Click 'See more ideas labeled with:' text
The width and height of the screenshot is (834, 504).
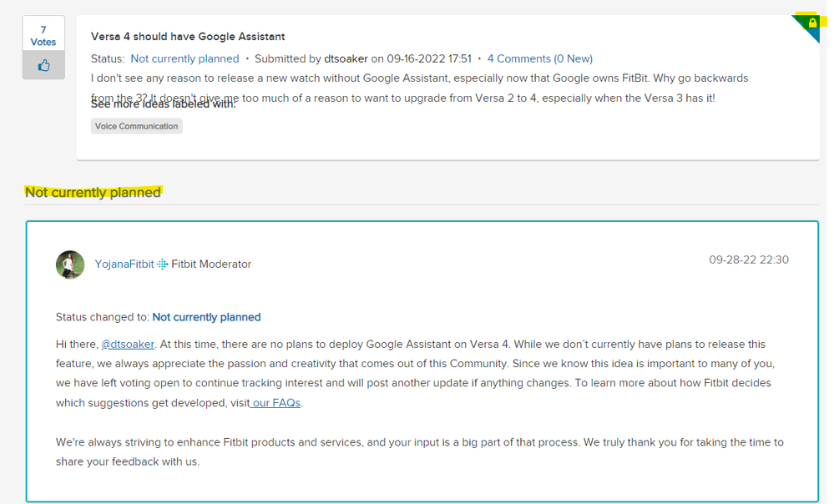[164, 104]
